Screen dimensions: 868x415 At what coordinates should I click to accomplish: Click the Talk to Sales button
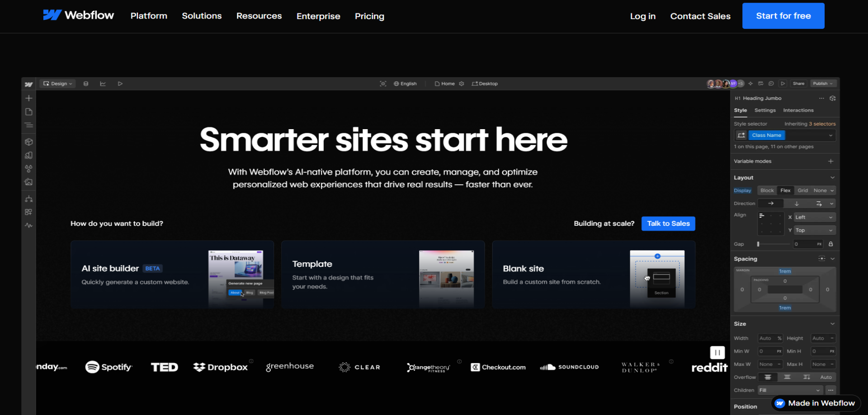tap(668, 224)
